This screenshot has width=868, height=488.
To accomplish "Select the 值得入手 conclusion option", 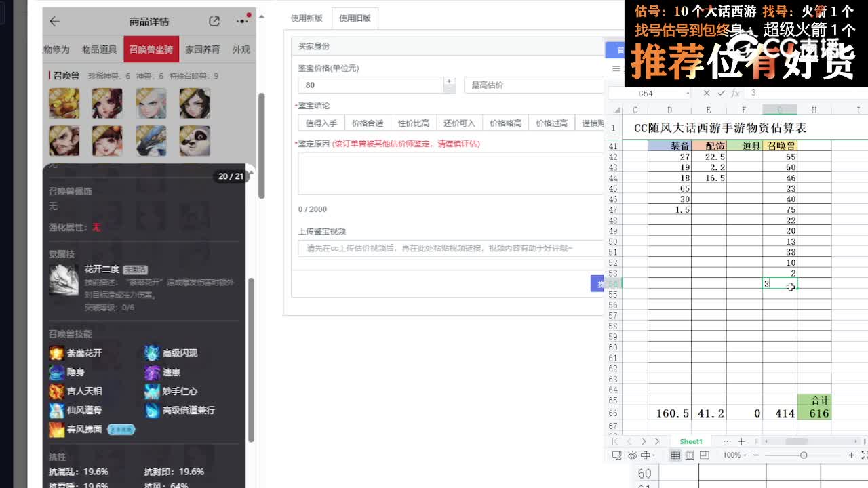I will coord(320,123).
